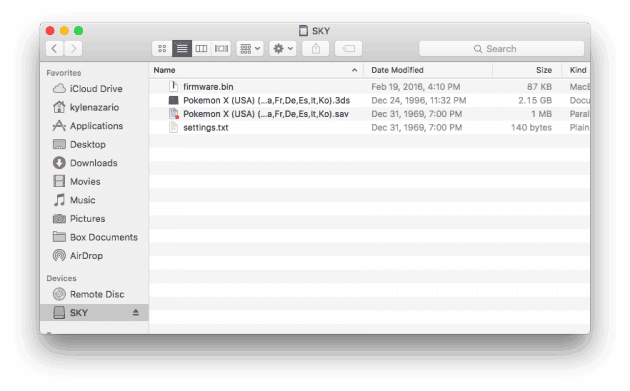Focus the Search field
This screenshot has width=630, height=391.
pos(501,49)
